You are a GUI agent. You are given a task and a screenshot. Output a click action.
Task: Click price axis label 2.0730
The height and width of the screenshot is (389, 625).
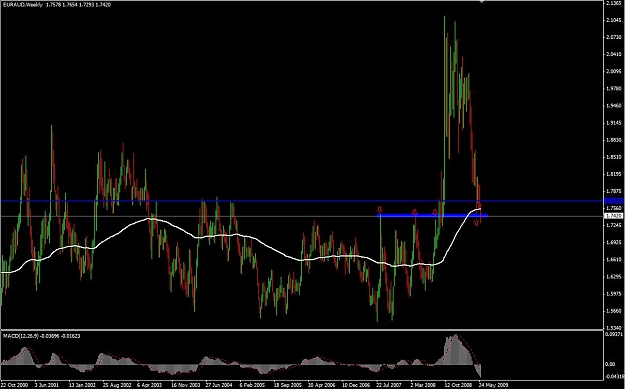pyautogui.click(x=613, y=37)
